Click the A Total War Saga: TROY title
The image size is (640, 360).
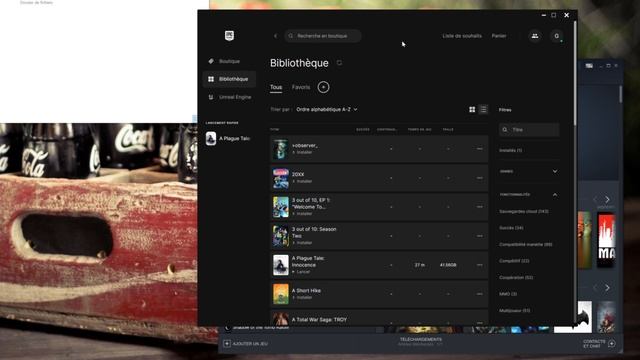pos(319,320)
